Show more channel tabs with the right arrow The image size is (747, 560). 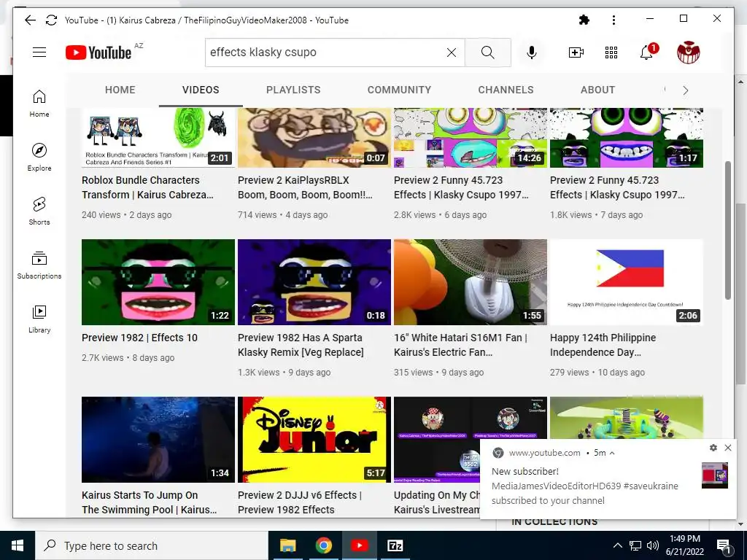click(685, 90)
